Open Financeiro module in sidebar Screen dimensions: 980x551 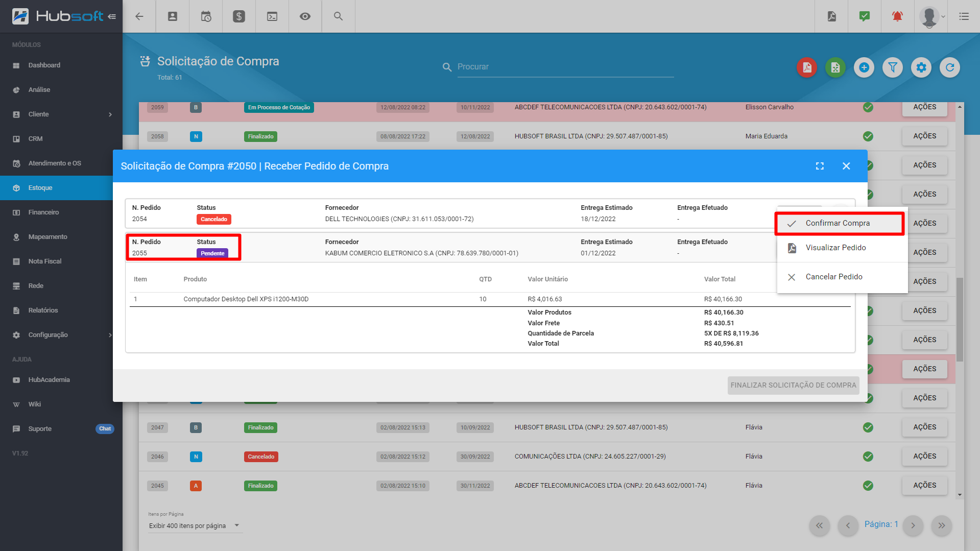click(x=56, y=212)
